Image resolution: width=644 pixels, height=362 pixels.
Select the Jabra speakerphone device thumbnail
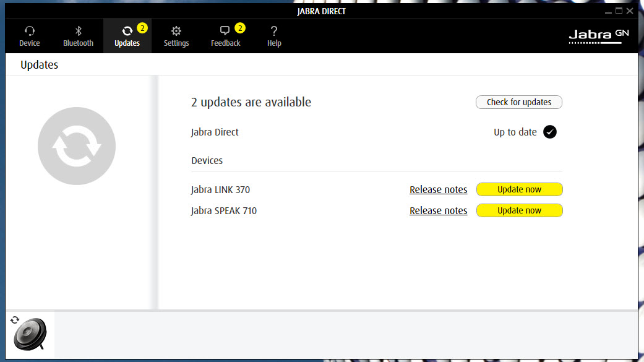tap(30, 334)
